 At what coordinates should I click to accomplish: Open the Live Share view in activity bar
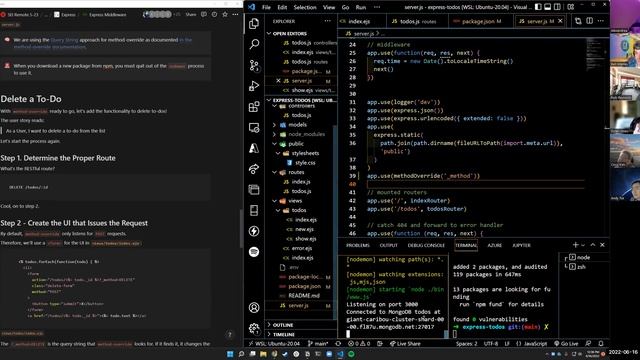click(x=254, y=169)
